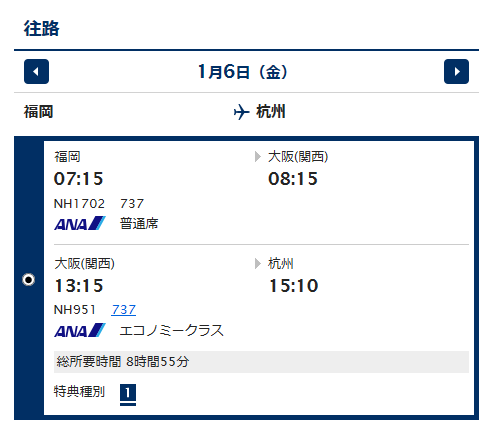Click the triangle arrow before 杭州 arrival

tap(258, 263)
